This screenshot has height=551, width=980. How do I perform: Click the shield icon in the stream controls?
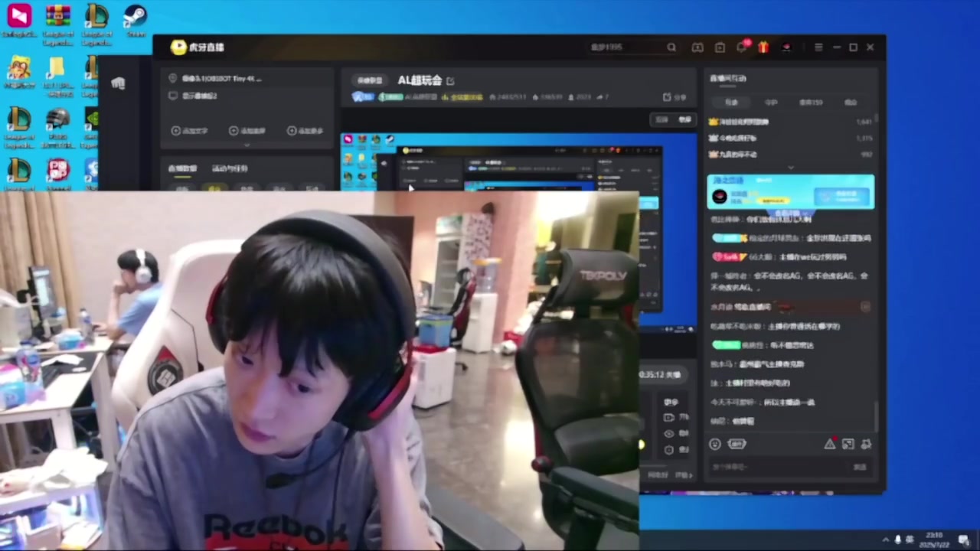point(669,450)
